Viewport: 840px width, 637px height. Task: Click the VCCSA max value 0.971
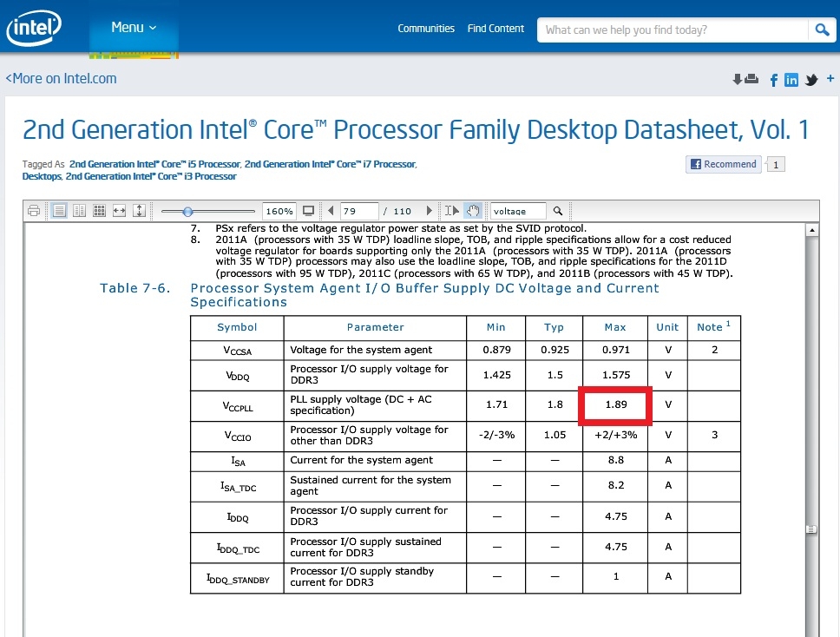(x=615, y=350)
